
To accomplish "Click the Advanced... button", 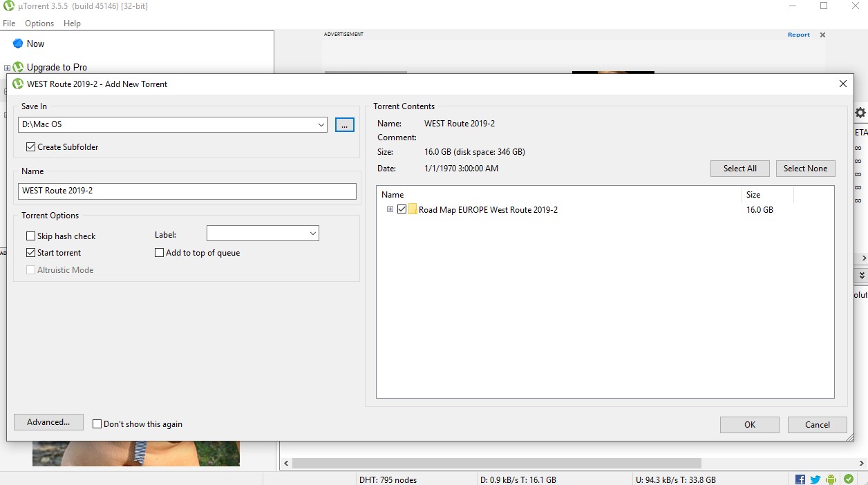I will coord(48,422).
